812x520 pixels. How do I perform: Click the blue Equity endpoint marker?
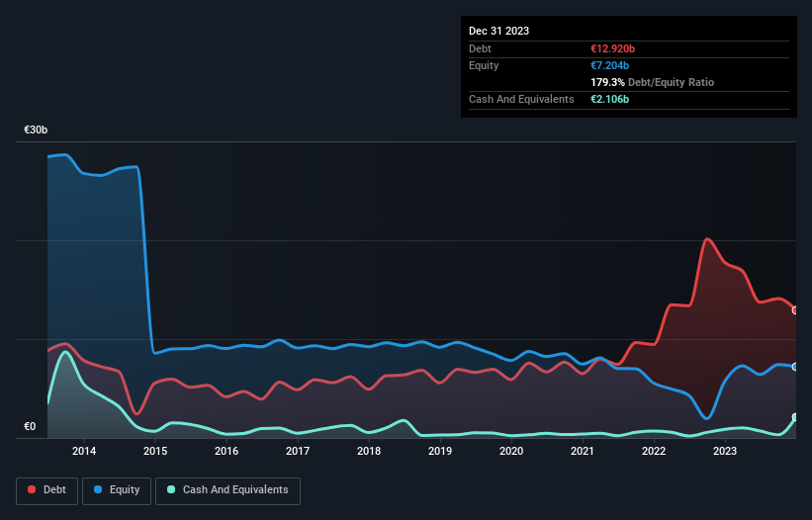tap(795, 367)
